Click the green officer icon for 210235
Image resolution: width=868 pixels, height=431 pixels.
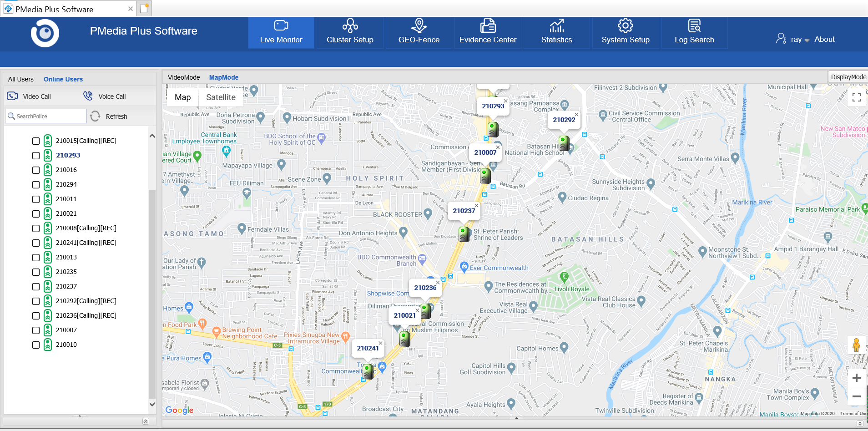[48, 272]
